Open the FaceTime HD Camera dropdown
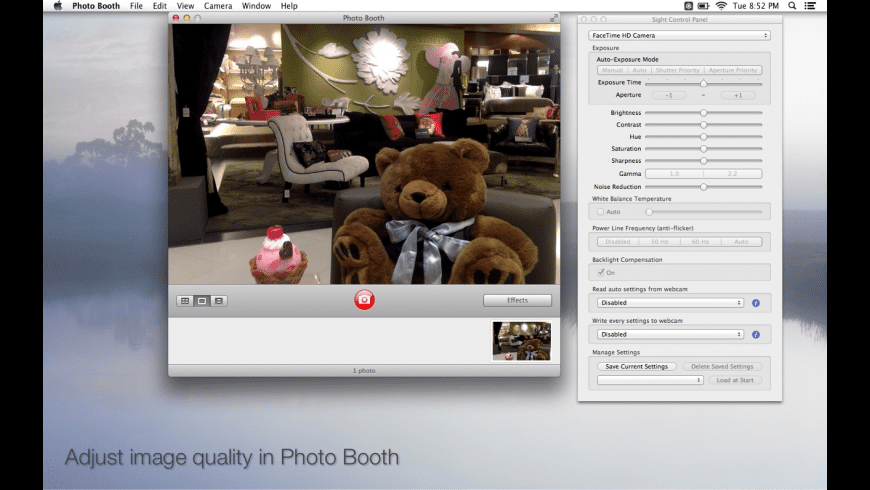 pos(679,35)
